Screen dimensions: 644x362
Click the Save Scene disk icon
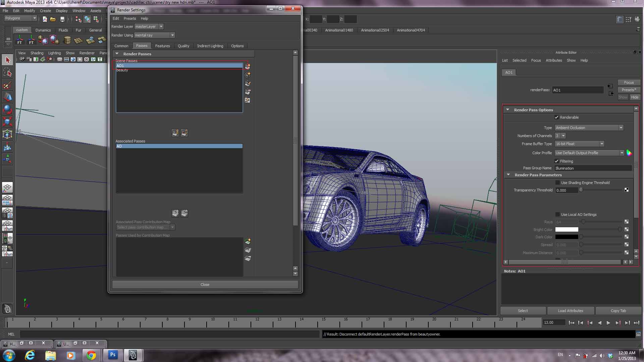pyautogui.click(x=62, y=19)
